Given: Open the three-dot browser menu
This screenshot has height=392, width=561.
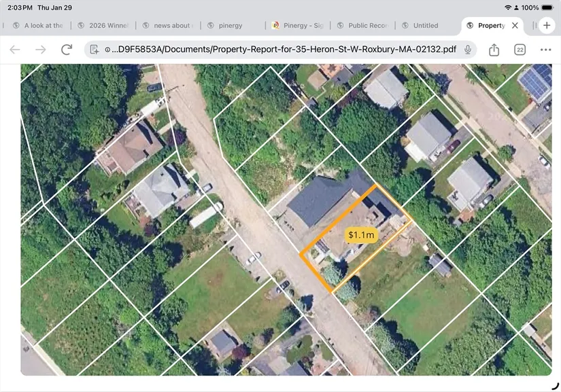Looking at the screenshot, I should point(545,50).
